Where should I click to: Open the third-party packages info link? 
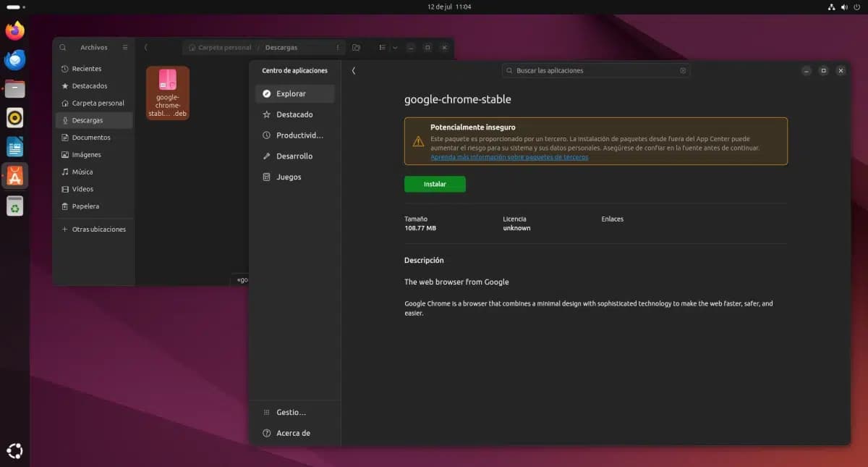pyautogui.click(x=509, y=157)
